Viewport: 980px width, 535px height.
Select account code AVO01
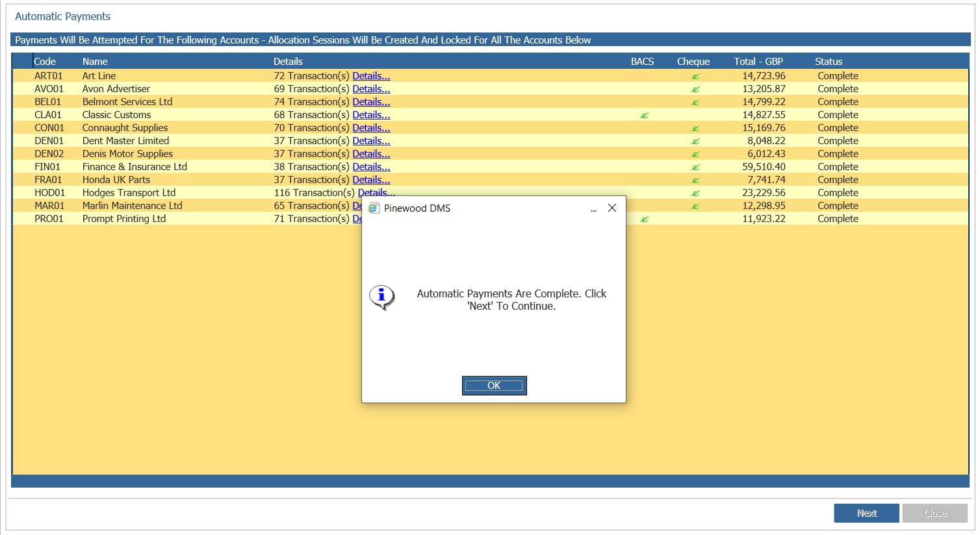(x=49, y=89)
